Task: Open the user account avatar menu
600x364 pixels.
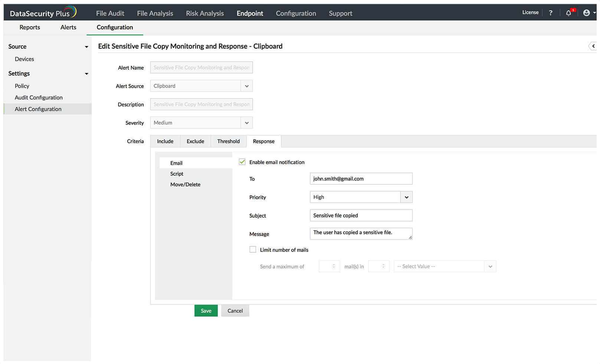Action: click(x=587, y=13)
